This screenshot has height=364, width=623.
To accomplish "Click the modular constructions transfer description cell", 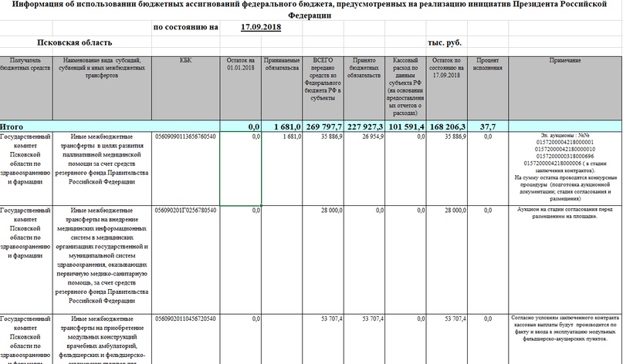I will (x=102, y=339).
